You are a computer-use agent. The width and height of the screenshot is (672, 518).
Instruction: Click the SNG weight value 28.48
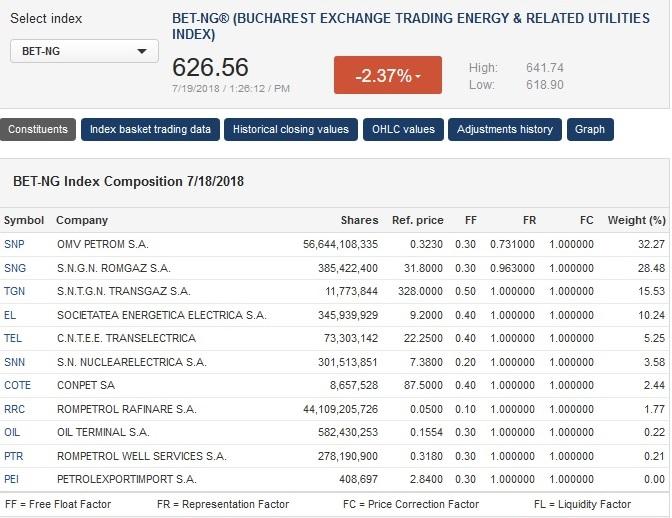tap(651, 268)
